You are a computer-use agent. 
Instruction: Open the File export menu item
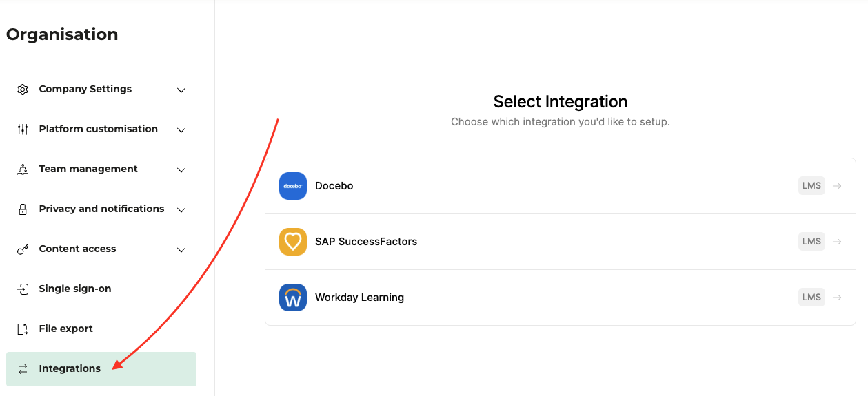101,329
